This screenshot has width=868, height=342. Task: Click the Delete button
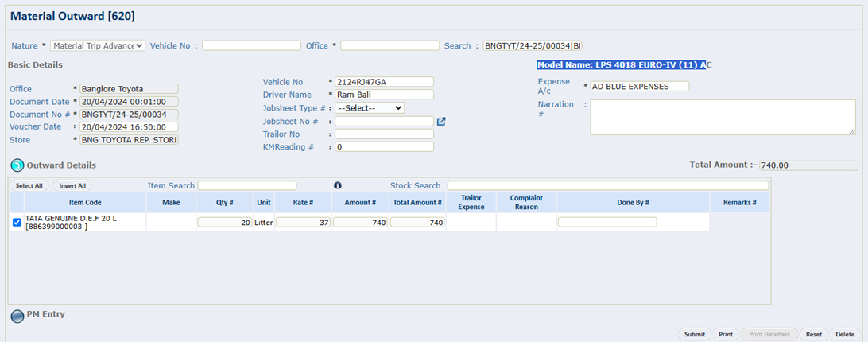click(844, 335)
